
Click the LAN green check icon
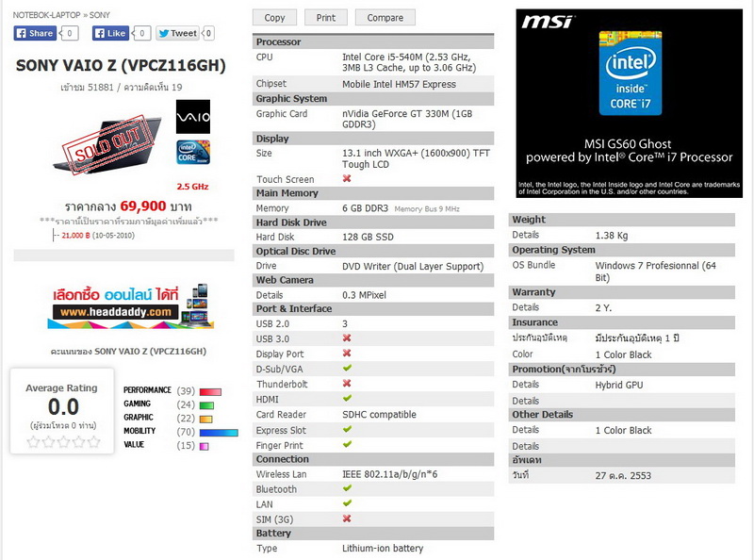click(x=347, y=503)
